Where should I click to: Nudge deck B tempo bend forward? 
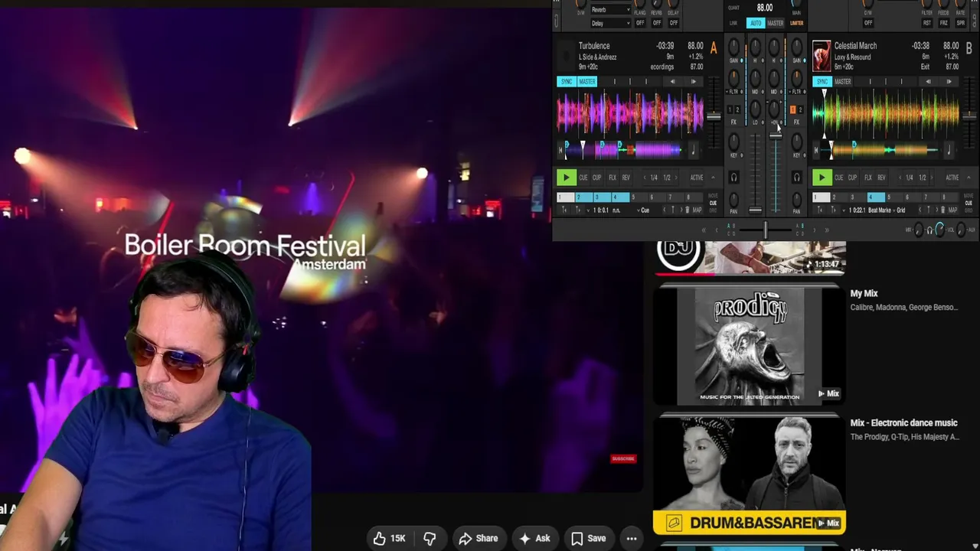tap(949, 81)
